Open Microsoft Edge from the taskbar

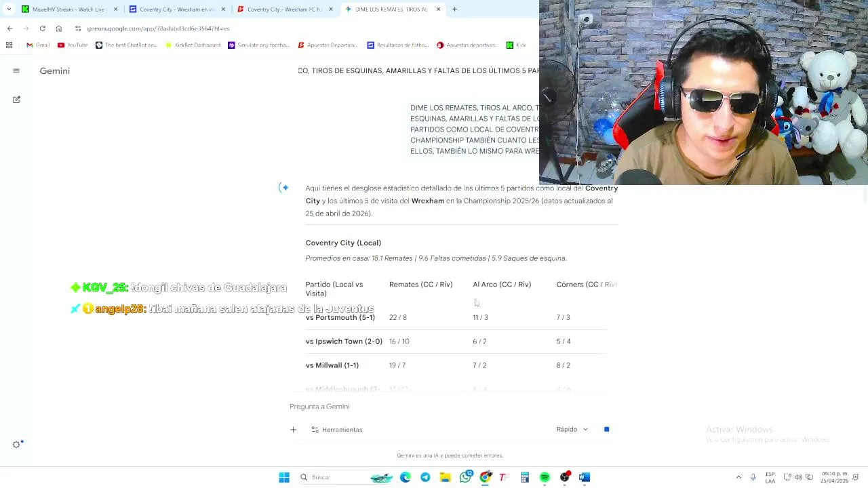tap(406, 477)
